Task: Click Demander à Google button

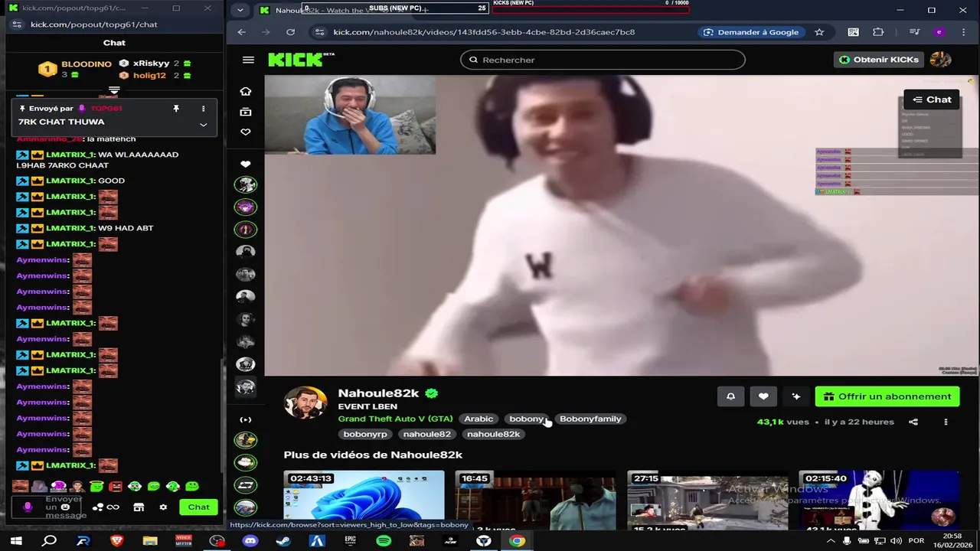Action: tap(750, 32)
